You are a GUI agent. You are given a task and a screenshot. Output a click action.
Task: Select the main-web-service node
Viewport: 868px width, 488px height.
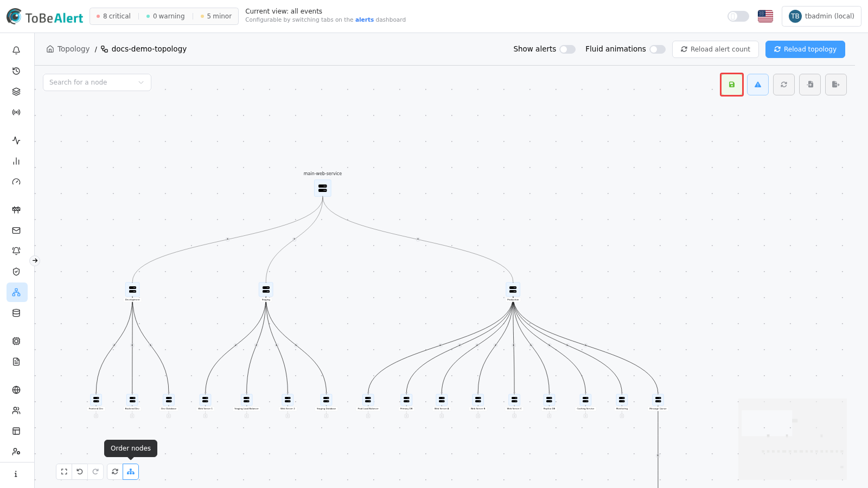tap(323, 188)
